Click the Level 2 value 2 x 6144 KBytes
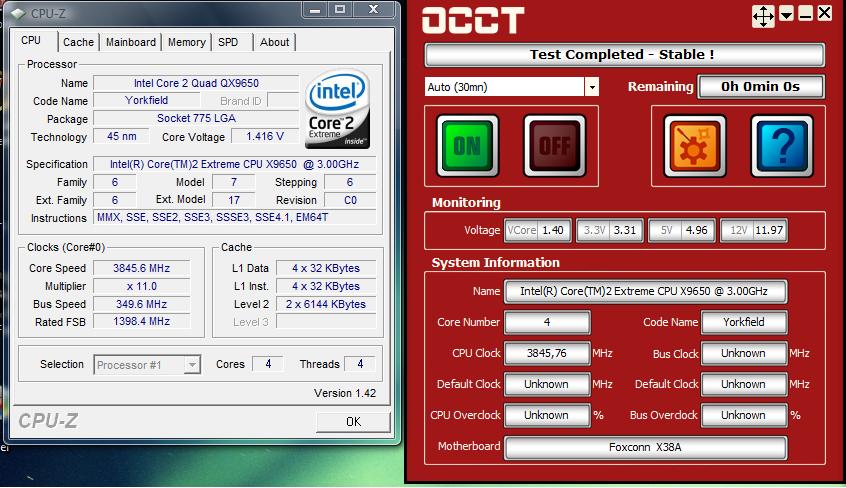Image resolution: width=846 pixels, height=488 pixels. [326, 304]
